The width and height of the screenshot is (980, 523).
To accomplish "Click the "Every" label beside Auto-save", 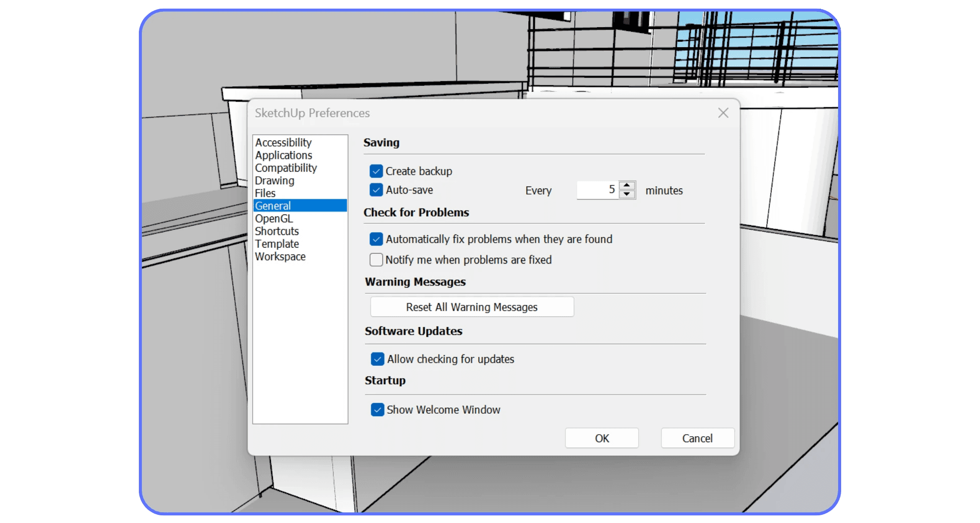I will [x=538, y=191].
